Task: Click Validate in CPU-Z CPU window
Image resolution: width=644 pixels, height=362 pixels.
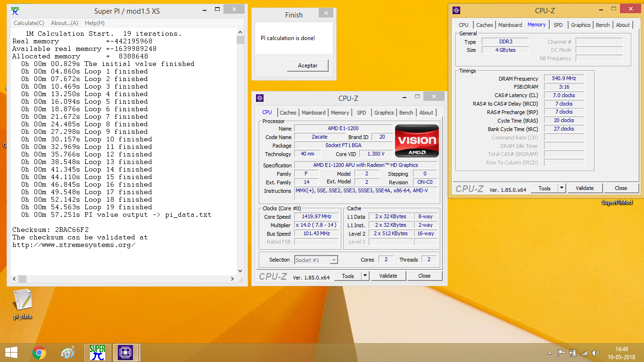Action: click(388, 276)
